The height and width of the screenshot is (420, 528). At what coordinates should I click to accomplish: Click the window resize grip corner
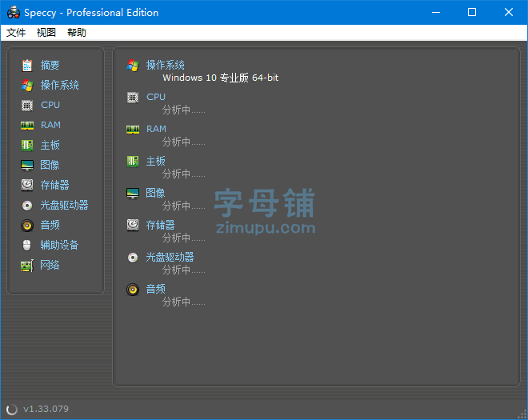click(x=522, y=414)
